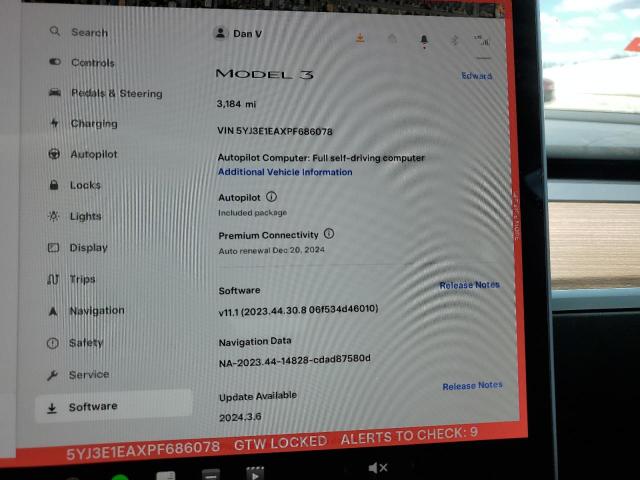The width and height of the screenshot is (640, 480).
Task: Open notifications bell icon
Action: (424, 41)
